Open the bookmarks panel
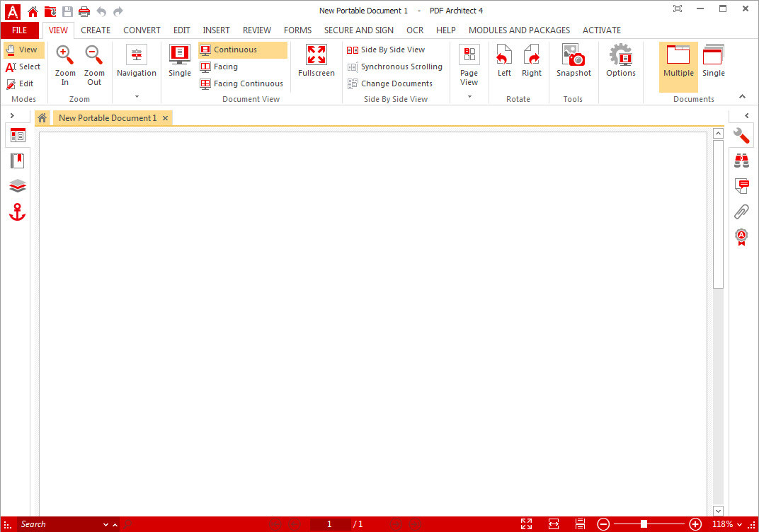The image size is (759, 532). click(18, 161)
